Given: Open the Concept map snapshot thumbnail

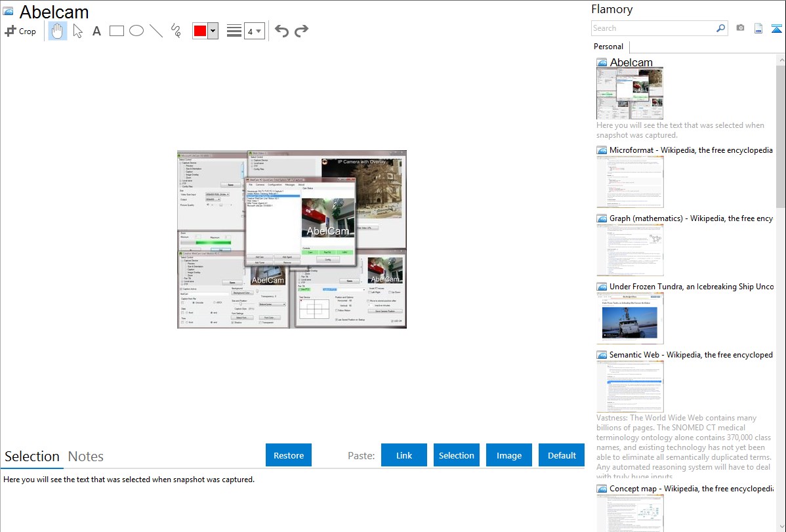Looking at the screenshot, I should point(630,513).
